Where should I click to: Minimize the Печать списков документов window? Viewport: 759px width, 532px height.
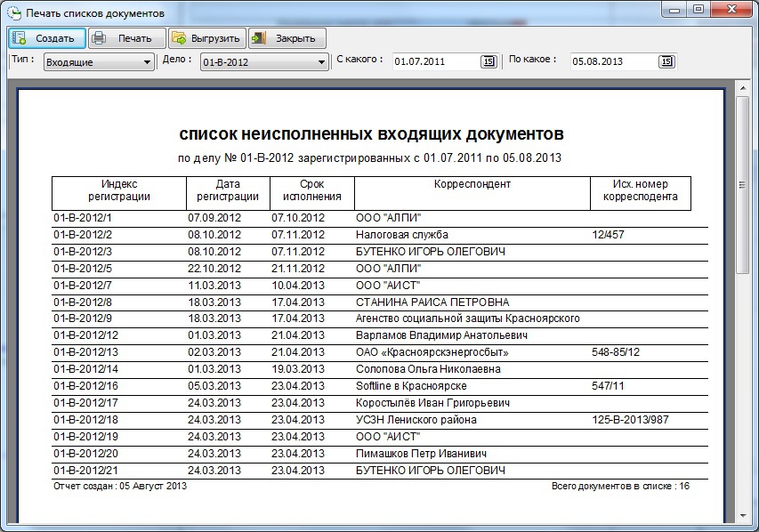pos(675,9)
